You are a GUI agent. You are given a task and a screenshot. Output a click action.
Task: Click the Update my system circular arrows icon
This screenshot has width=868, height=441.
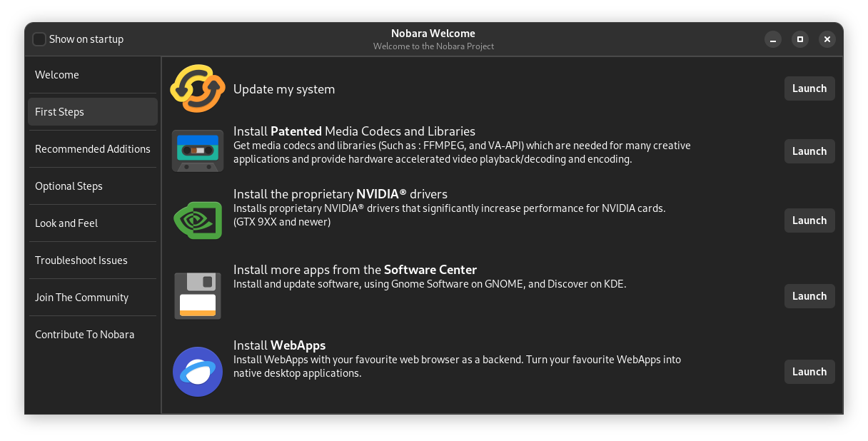(198, 88)
